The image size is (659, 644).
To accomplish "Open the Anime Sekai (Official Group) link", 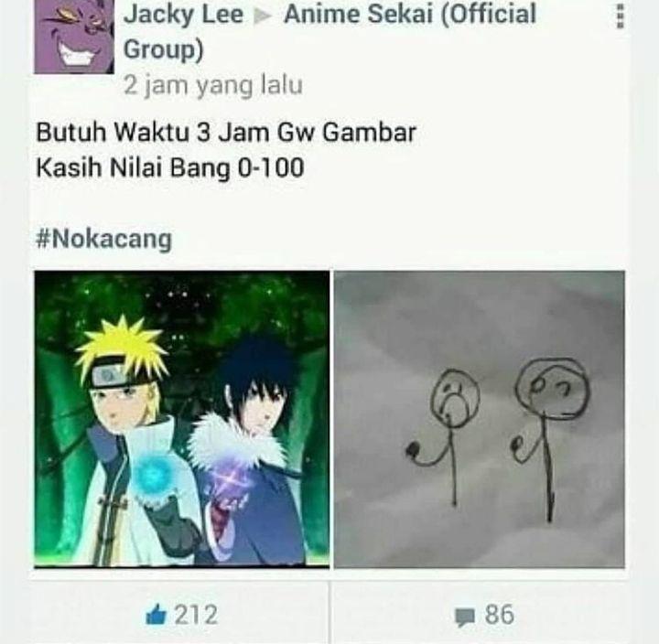I will coord(329,31).
